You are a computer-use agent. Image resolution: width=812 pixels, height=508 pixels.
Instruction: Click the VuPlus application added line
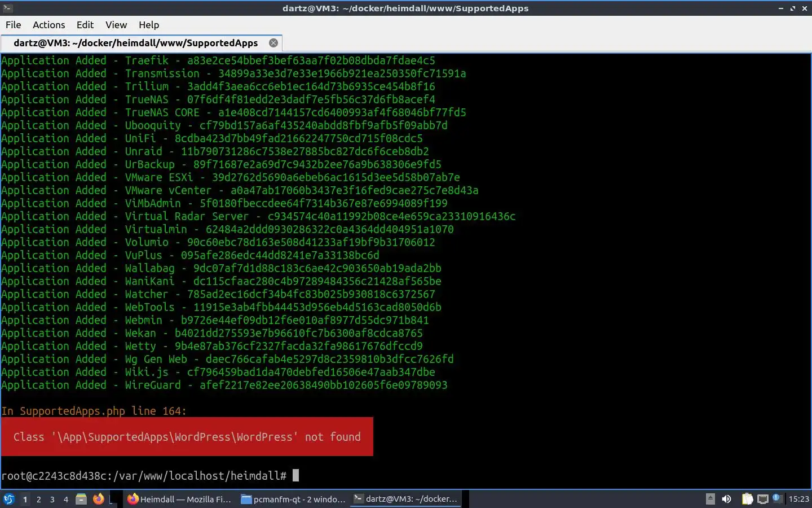pyautogui.click(x=190, y=255)
